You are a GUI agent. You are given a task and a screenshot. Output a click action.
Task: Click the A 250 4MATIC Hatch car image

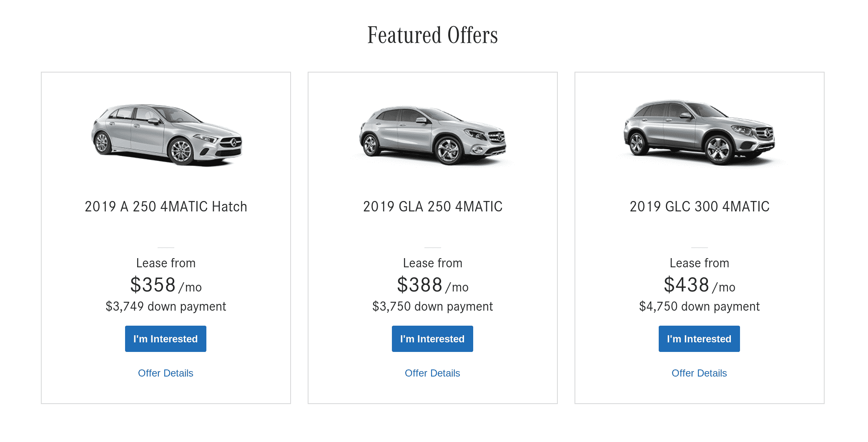(166, 134)
